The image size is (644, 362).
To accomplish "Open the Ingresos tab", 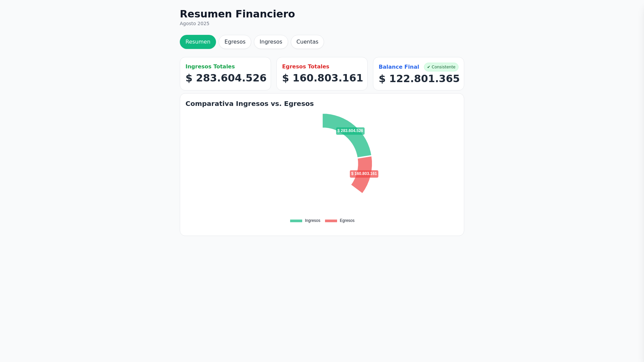I will (x=271, y=42).
